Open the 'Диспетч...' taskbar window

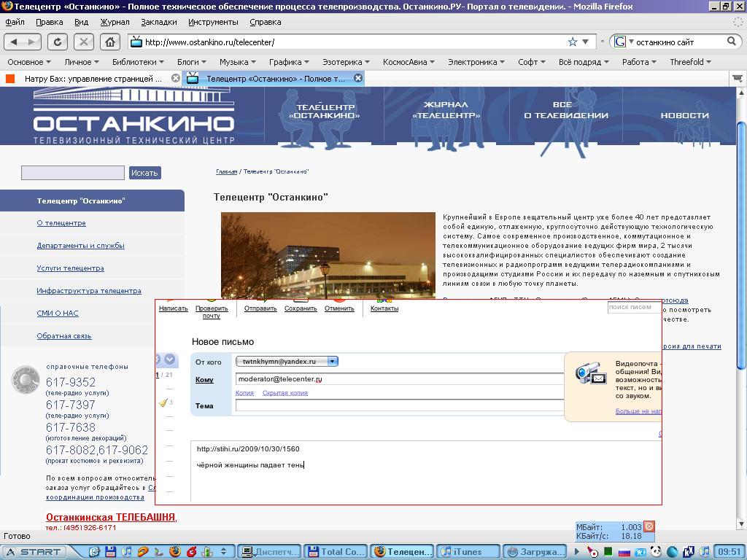click(269, 552)
